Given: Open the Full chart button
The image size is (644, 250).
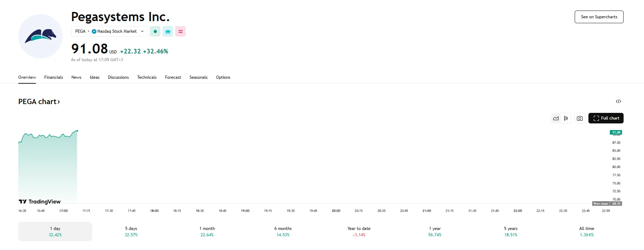Looking at the screenshot, I should 606,118.
